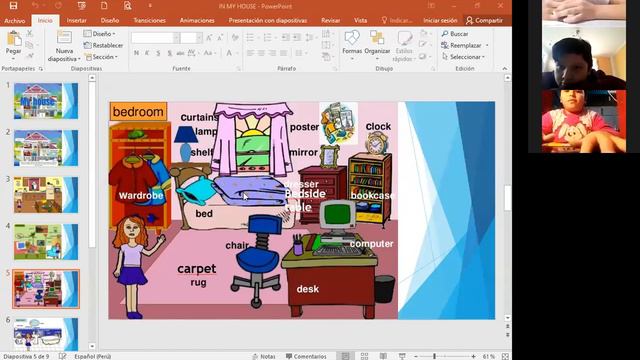
Task: Switch to the Vista tab
Action: pos(360,20)
